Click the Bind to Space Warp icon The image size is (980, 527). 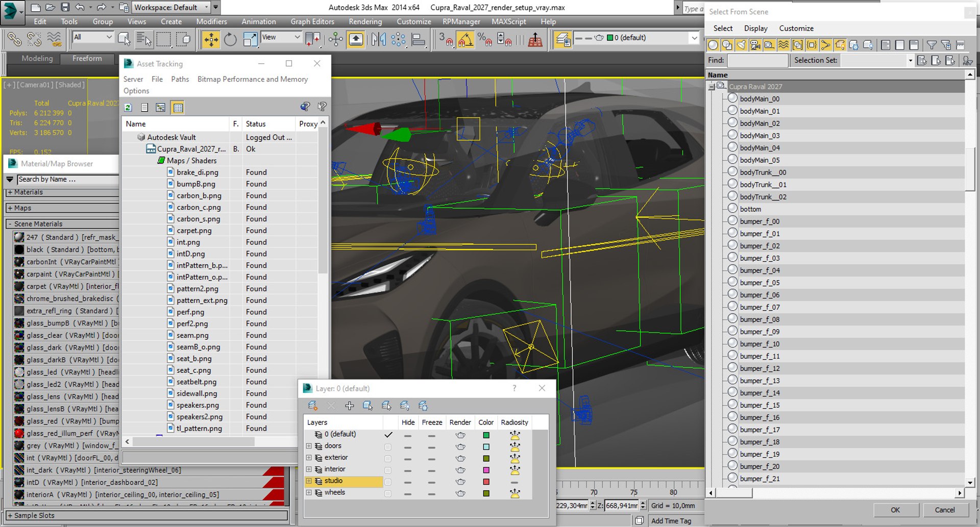[x=54, y=39]
